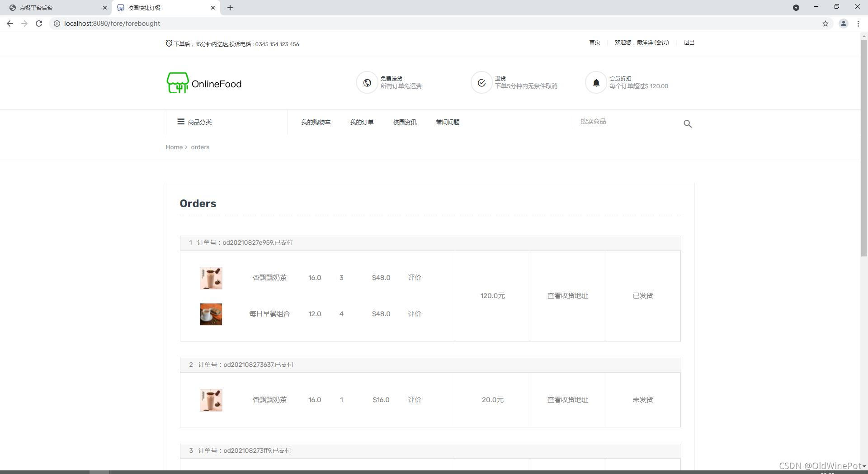Click the member discount bell icon
The image size is (868, 474).
596,83
